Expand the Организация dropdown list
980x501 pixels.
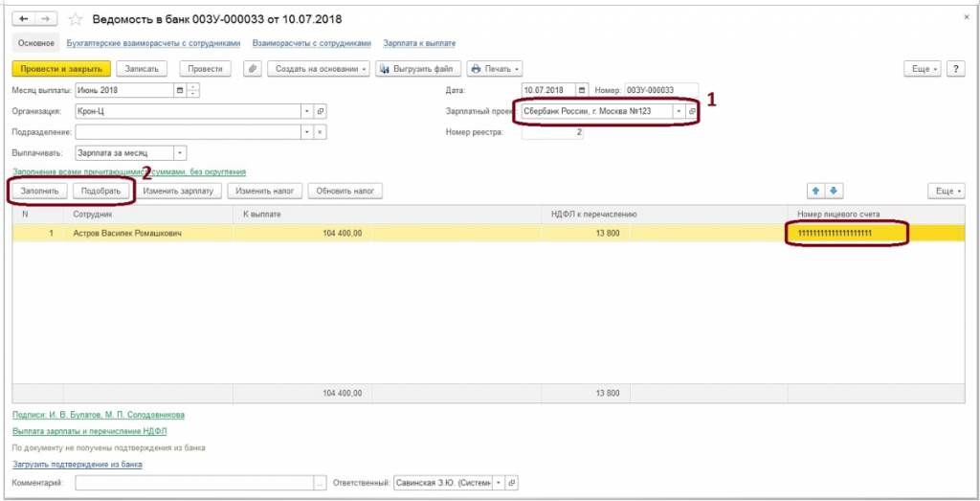(306, 111)
